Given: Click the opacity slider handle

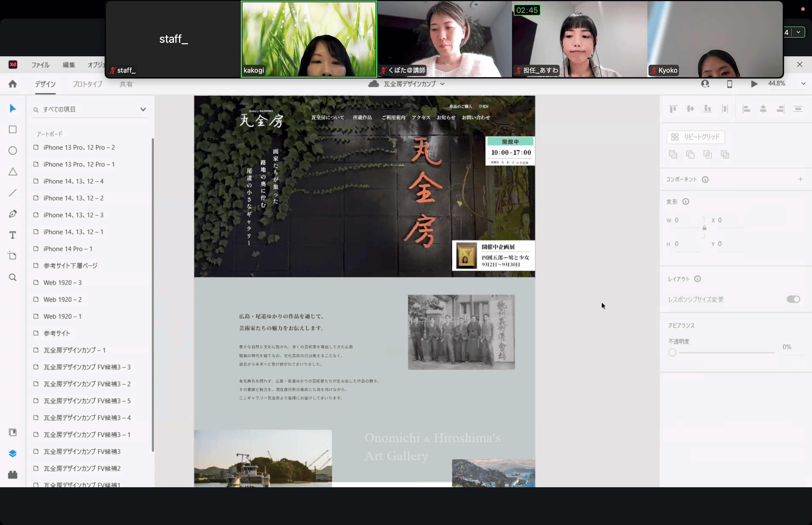Looking at the screenshot, I should [x=672, y=353].
